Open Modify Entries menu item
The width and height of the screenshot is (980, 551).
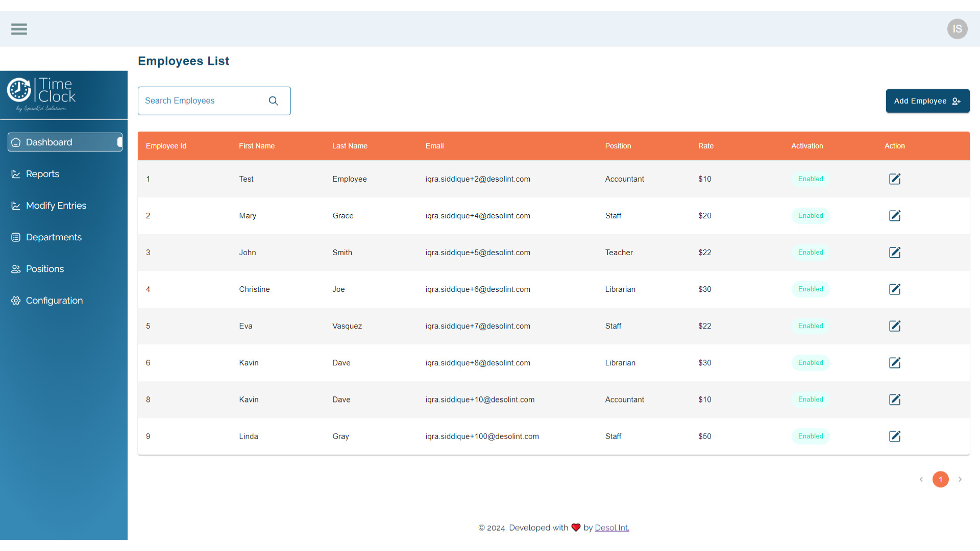(56, 206)
